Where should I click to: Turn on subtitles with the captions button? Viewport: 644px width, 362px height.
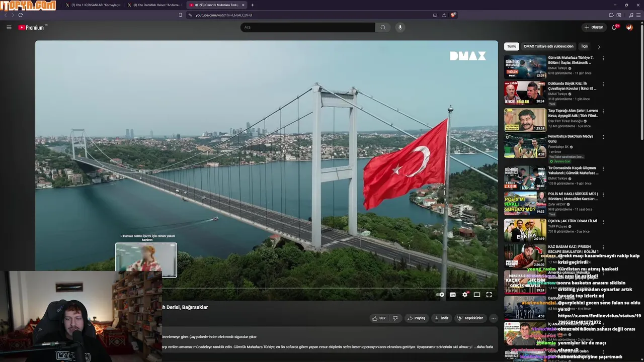point(453,295)
